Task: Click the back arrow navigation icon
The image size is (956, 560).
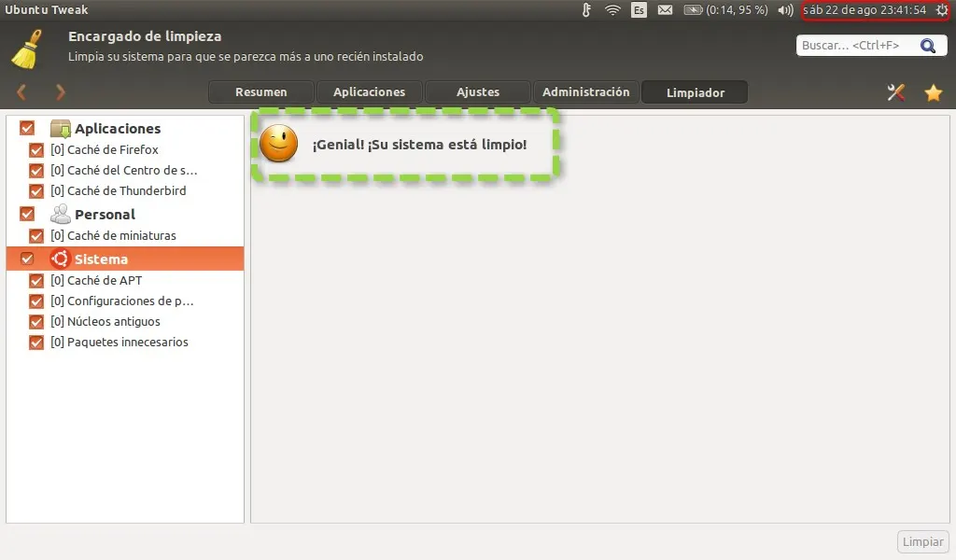Action: pyautogui.click(x=21, y=92)
